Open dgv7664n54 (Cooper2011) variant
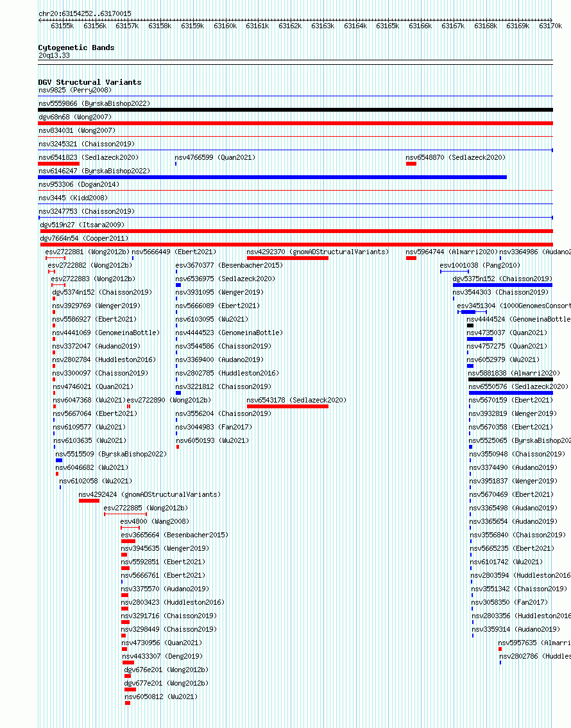Screen dimensions: 571x728 pyautogui.click(x=85, y=238)
